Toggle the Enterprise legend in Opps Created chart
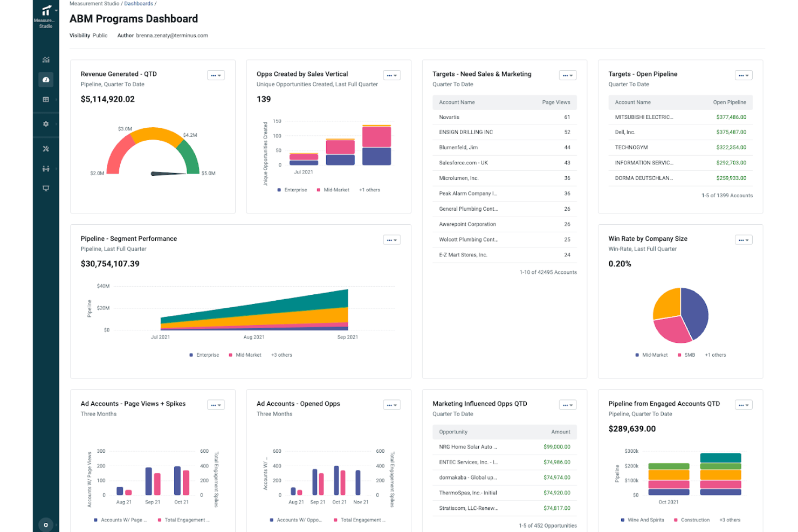 click(292, 190)
